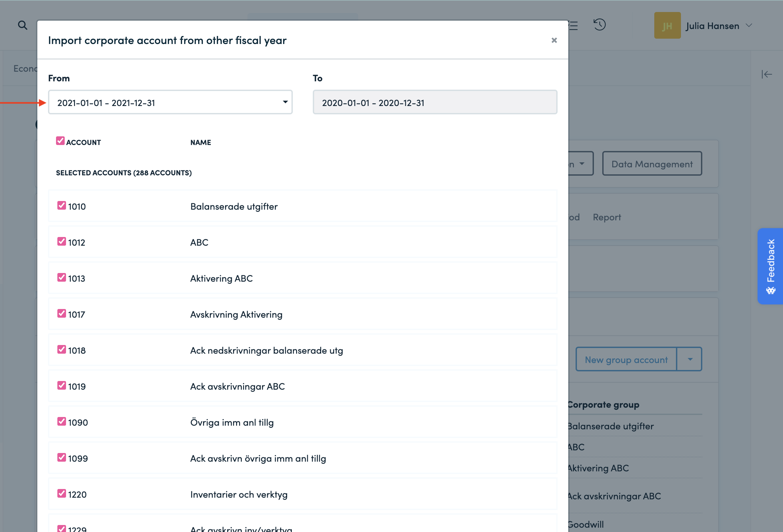Click 'Ack avskrivningar ABC' in Corporate group list
Image resolution: width=783 pixels, height=532 pixels.
tap(614, 496)
